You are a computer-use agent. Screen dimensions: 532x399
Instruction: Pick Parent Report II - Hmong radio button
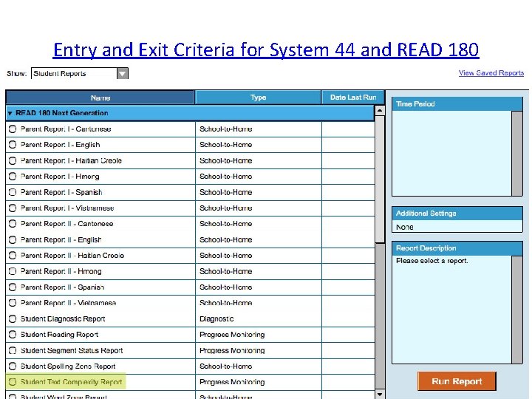coord(13,271)
